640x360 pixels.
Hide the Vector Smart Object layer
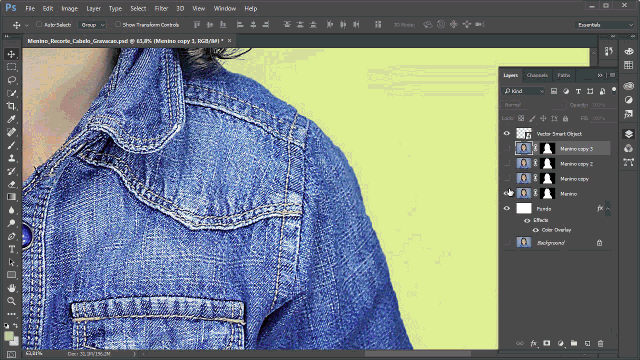(507, 133)
